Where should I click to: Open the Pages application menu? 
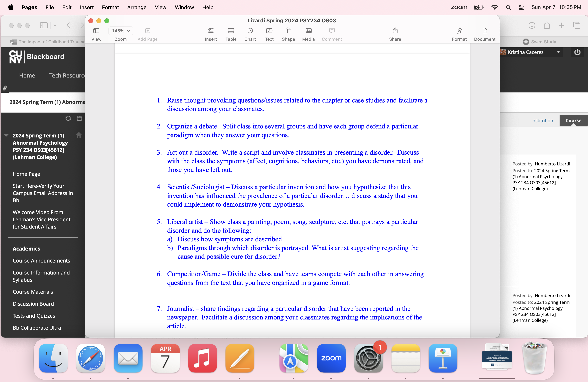pyautogui.click(x=29, y=7)
